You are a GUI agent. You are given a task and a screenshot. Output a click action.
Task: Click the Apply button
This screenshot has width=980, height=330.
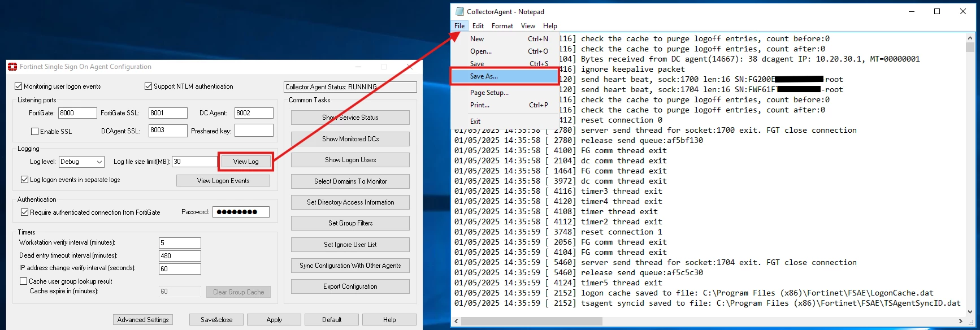tap(274, 320)
